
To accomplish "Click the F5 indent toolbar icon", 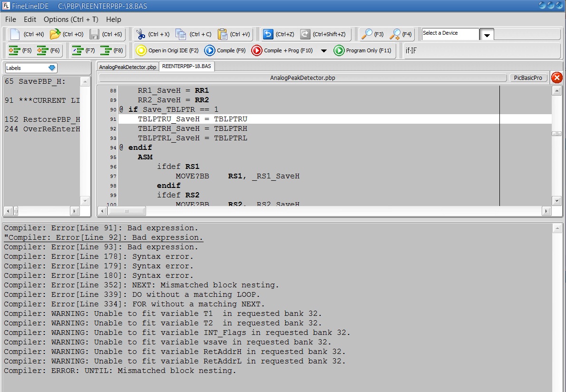I will coord(15,50).
